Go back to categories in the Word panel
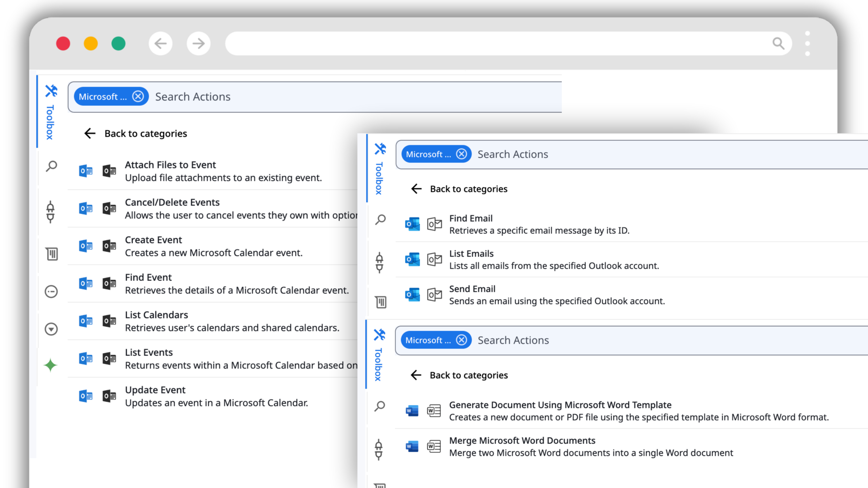The width and height of the screenshot is (868, 488). [459, 375]
